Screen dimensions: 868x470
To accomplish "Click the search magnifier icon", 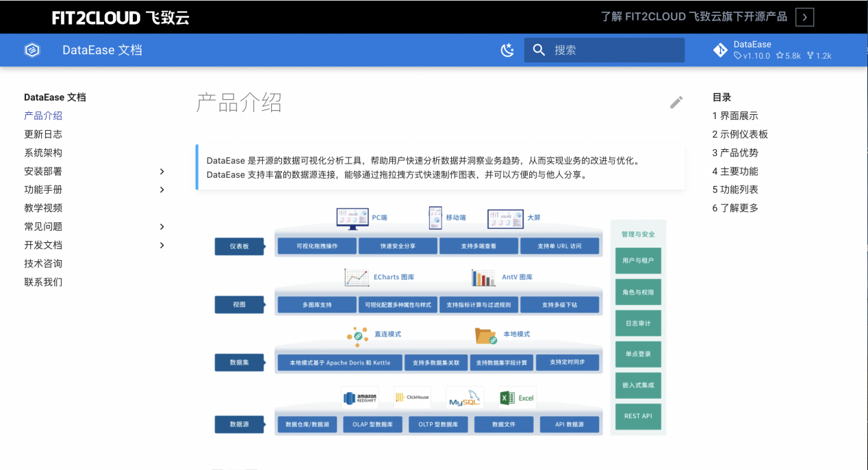I will coord(539,49).
